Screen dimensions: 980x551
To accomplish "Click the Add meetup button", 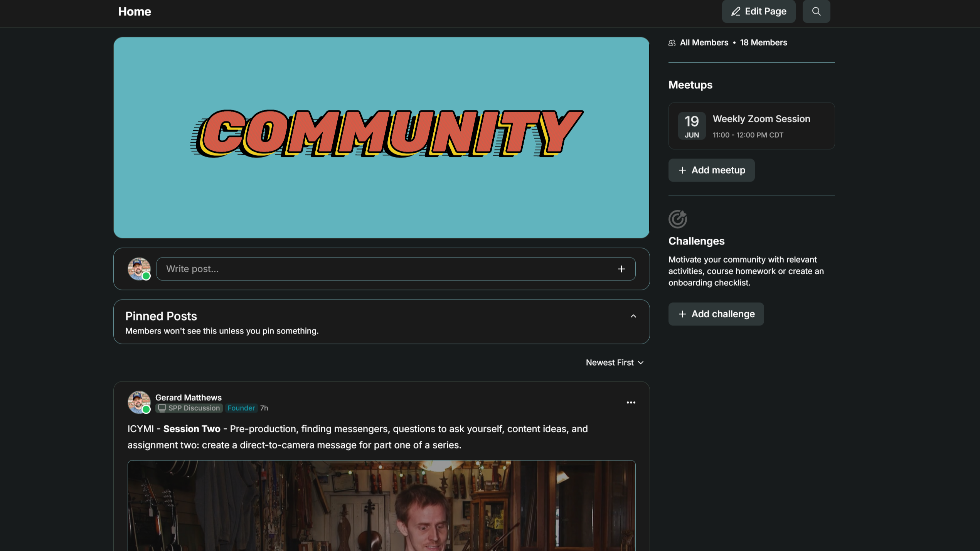I will 711,170.
